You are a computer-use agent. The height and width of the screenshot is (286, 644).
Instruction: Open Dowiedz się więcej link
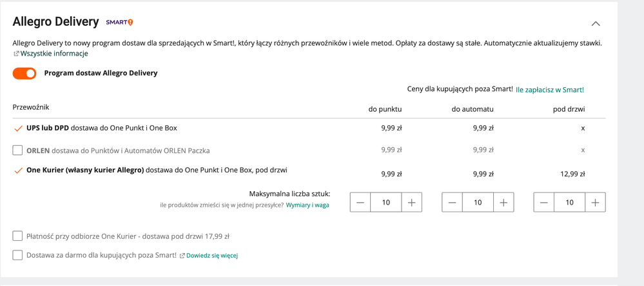pyautogui.click(x=212, y=256)
